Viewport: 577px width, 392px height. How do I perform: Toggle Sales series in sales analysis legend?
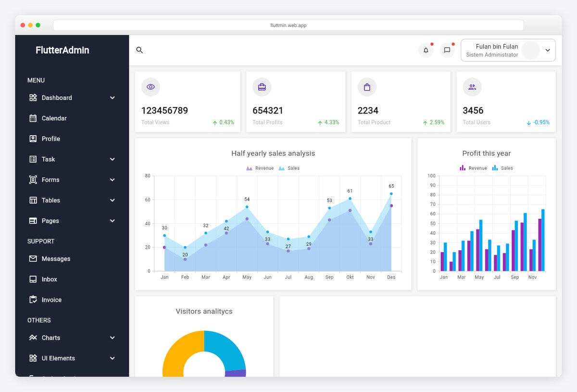[x=289, y=168]
